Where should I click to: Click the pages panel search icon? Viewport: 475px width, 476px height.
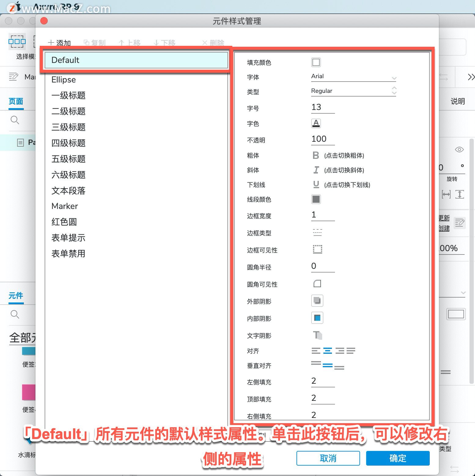click(15, 120)
